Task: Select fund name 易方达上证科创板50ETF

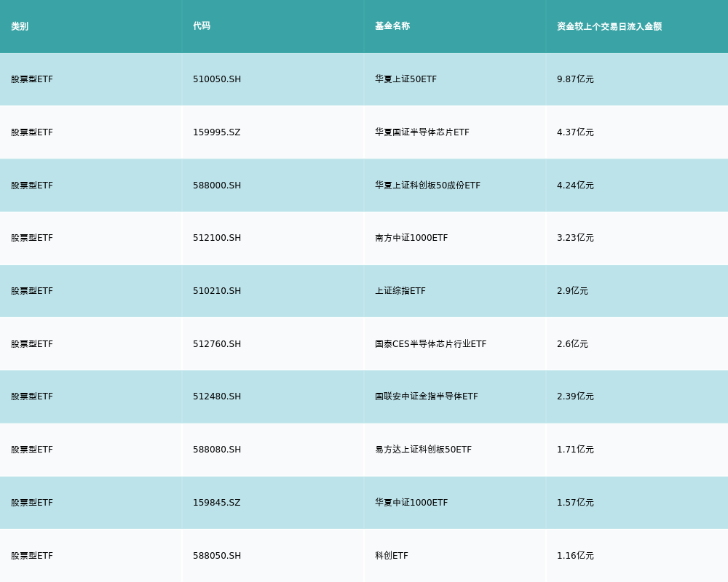Action: (424, 450)
